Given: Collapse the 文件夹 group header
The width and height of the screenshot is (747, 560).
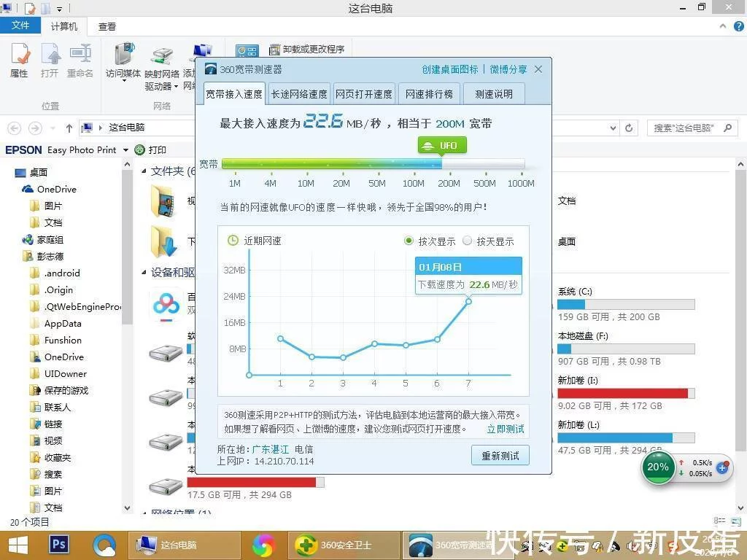Looking at the screenshot, I should tap(144, 171).
